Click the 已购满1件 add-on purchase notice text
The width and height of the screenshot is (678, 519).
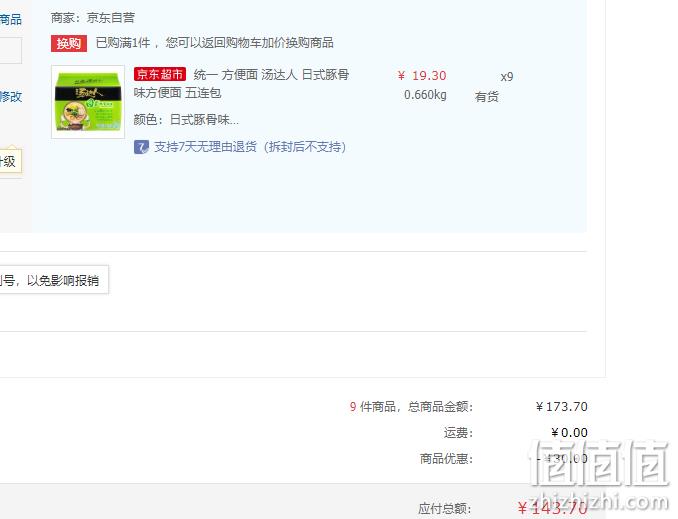click(214, 43)
